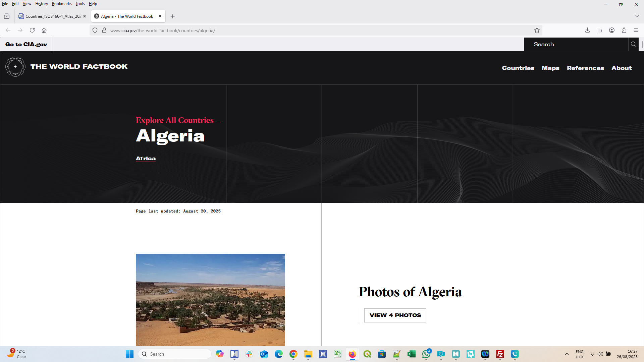The height and width of the screenshot is (362, 644).
Task: Click the Algeria desert oasis photo
Action: pos(210,300)
